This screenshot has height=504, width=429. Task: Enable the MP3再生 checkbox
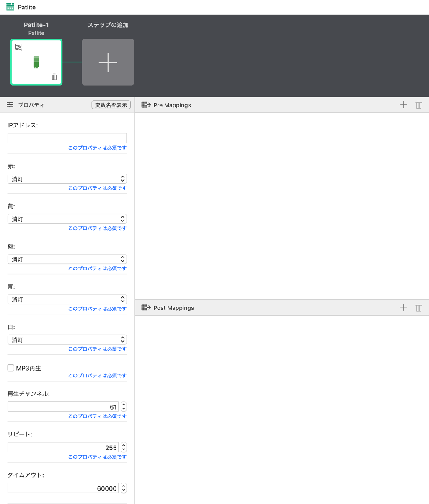(11, 368)
